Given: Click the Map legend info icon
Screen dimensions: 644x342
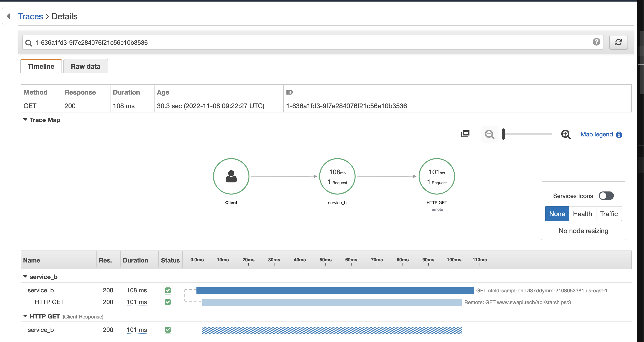Looking at the screenshot, I should [619, 135].
